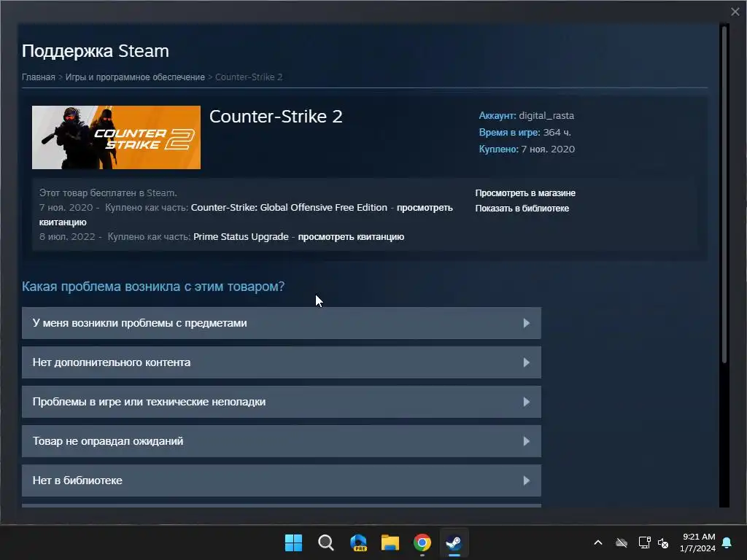The height and width of the screenshot is (560, 747).
Task: Click the page vertical scrollbar thumb
Action: [x=724, y=194]
